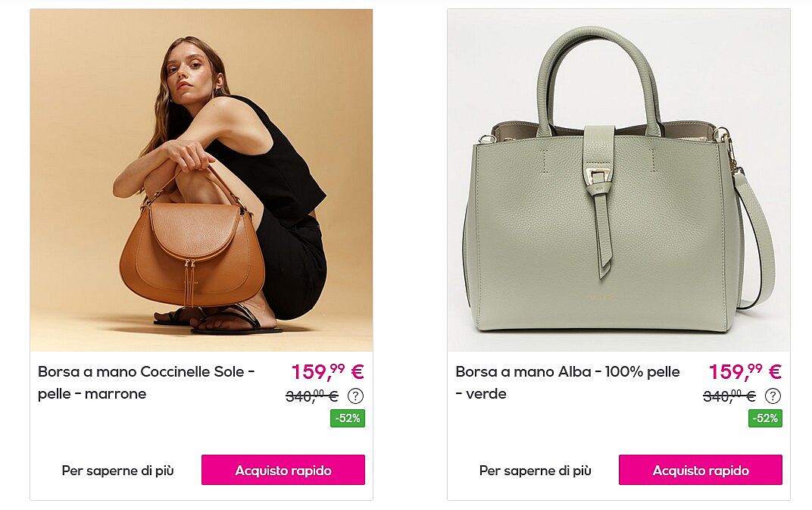Click the title Borsa a mano Alba
The width and height of the screenshot is (812, 510).
567,383
